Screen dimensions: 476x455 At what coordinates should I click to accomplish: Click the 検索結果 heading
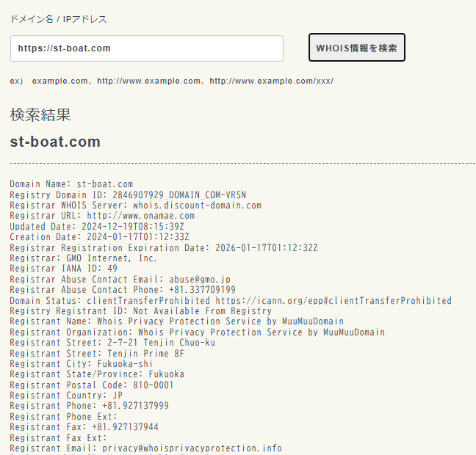click(x=40, y=114)
